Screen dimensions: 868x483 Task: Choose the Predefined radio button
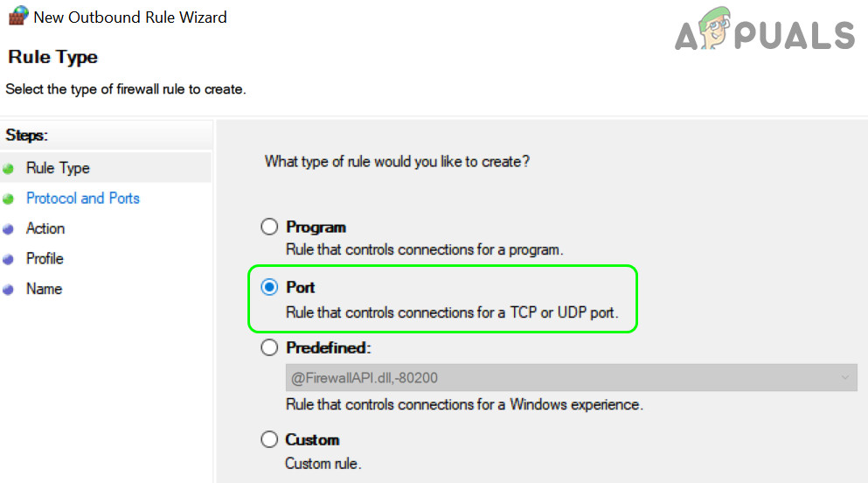click(270, 347)
